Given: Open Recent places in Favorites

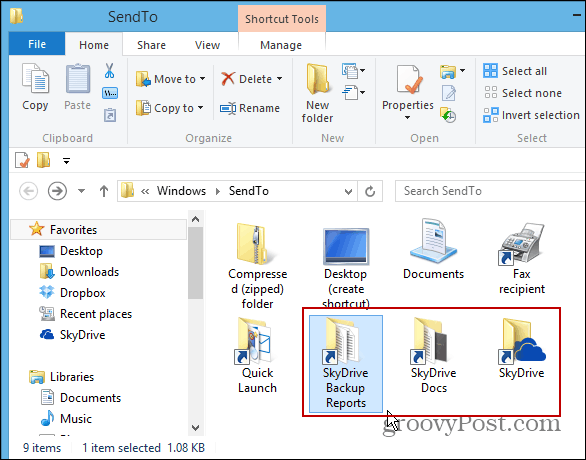Looking at the screenshot, I should click(x=86, y=314).
